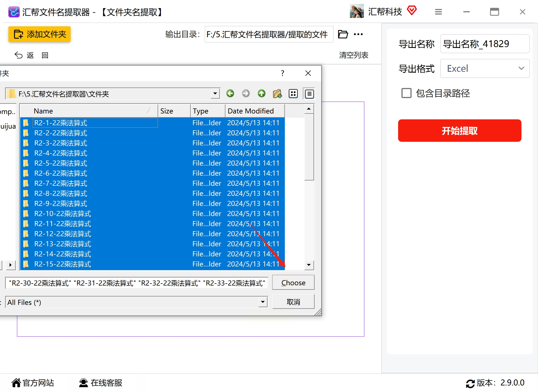Click the grey Forward arrow in dialog
The height and width of the screenshot is (392, 538).
246,93
